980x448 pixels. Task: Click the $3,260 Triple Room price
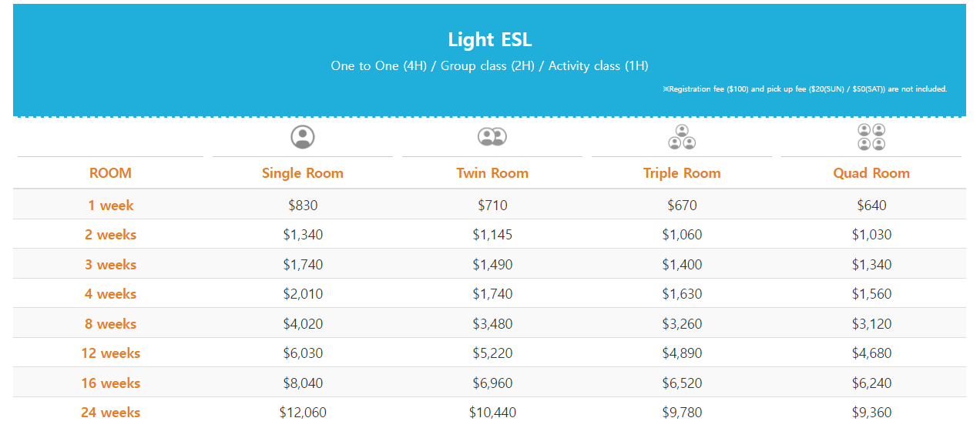(x=682, y=324)
